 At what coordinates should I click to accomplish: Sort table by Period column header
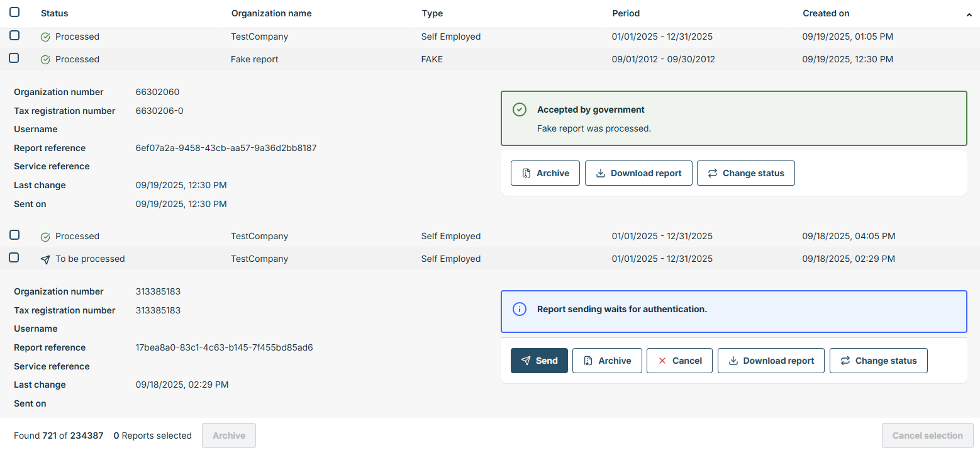pos(625,13)
